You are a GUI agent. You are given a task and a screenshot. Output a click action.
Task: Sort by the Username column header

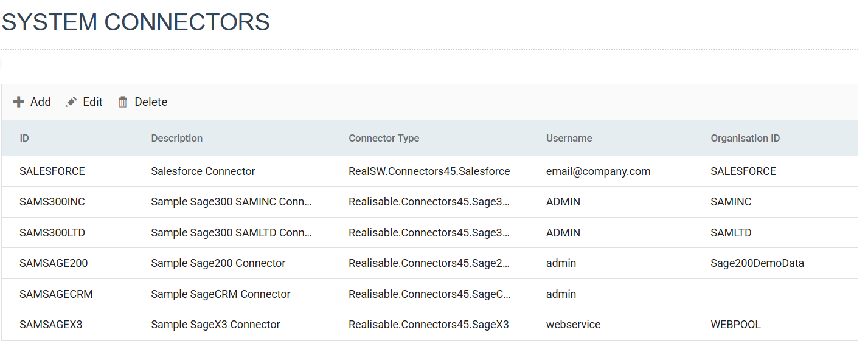tap(569, 138)
